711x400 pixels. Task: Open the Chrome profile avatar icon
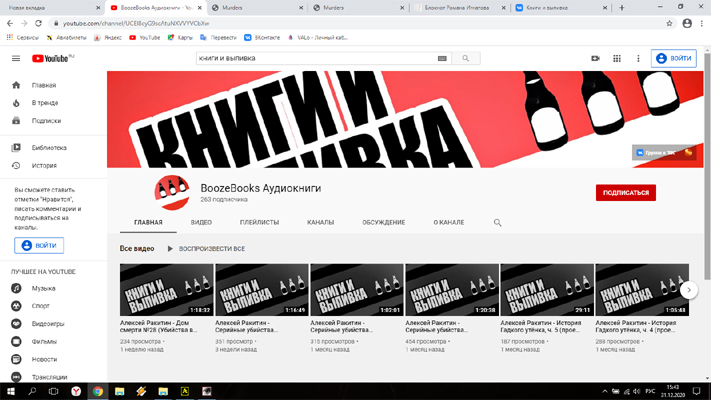[x=687, y=23]
